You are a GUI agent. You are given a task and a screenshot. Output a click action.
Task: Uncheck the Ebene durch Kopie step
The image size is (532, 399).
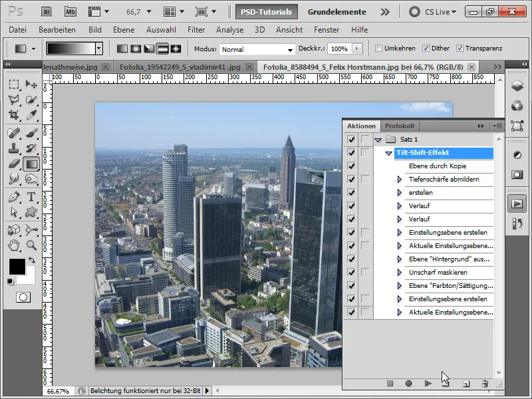coord(352,166)
